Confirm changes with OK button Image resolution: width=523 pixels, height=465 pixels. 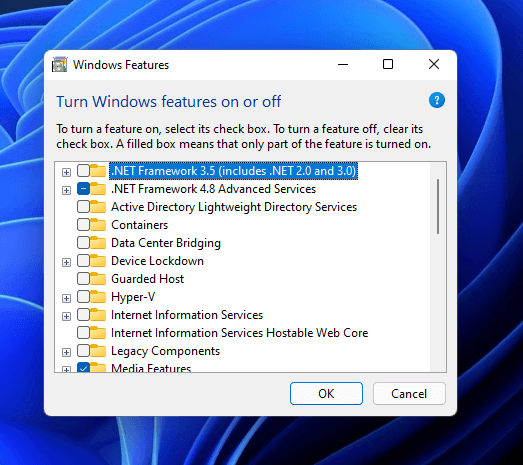coord(326,394)
